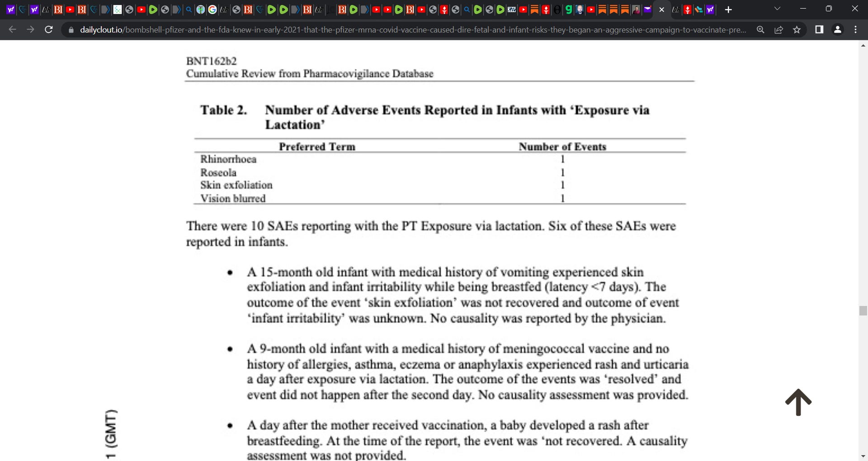This screenshot has width=868, height=461.
Task: Go back to the previous page
Action: click(x=12, y=30)
